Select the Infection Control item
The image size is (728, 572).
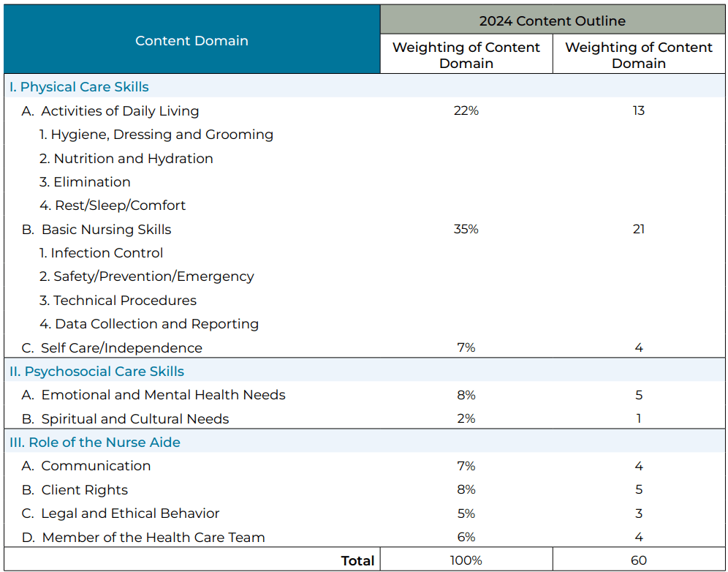102,253
